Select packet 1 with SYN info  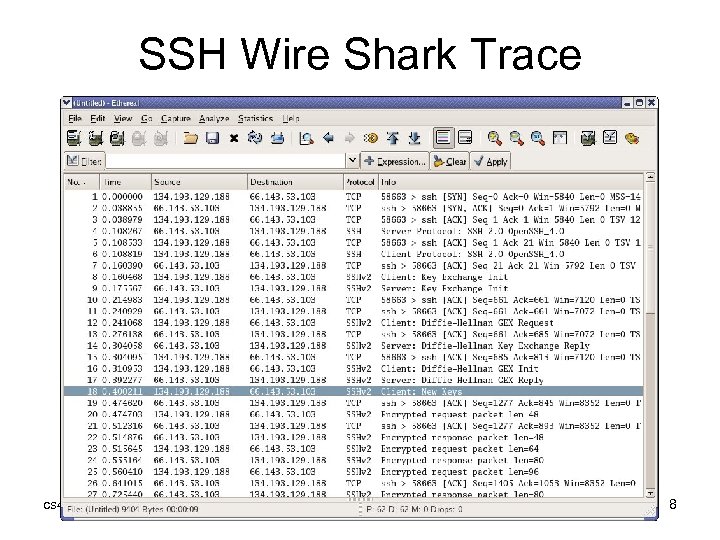[x=353, y=197]
